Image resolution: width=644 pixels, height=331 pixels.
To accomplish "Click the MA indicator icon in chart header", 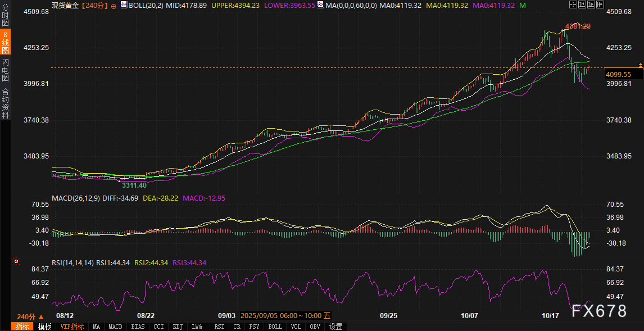I will (x=320, y=5).
